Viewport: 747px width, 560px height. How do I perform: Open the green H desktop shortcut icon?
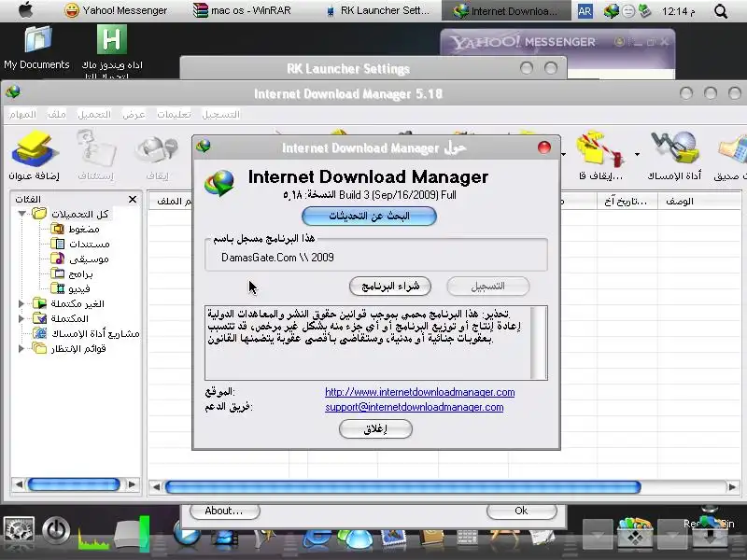(x=111, y=39)
